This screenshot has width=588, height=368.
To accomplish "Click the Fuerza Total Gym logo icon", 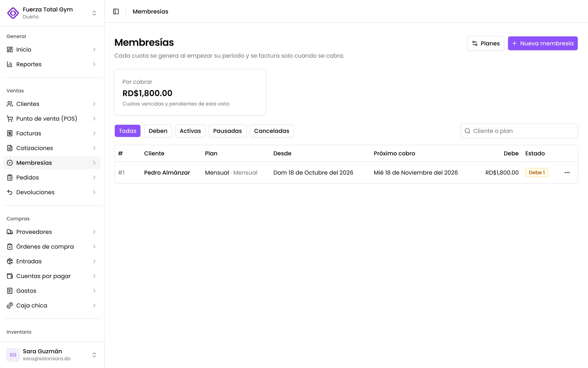I will 13,13.
